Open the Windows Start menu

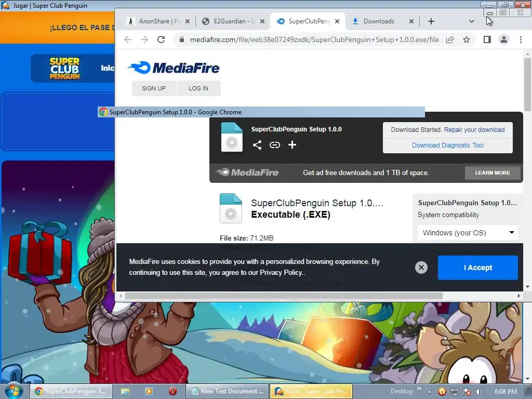[x=14, y=391]
